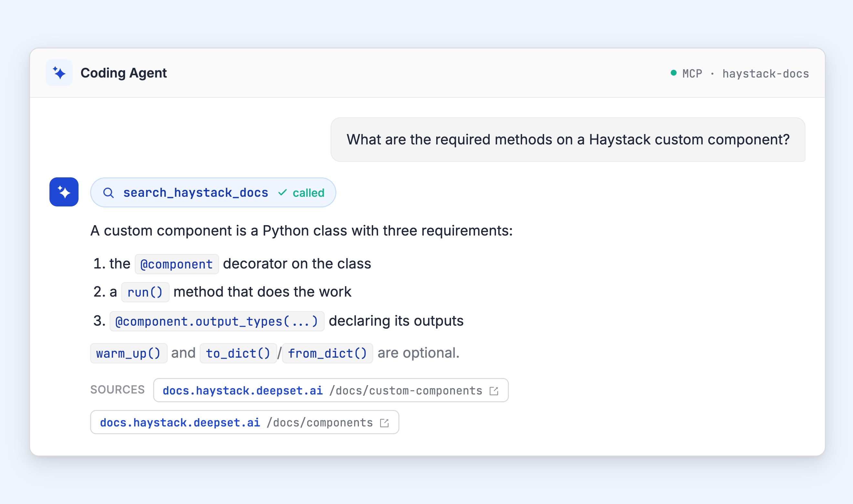Click the warm_up() inline code

click(x=129, y=353)
